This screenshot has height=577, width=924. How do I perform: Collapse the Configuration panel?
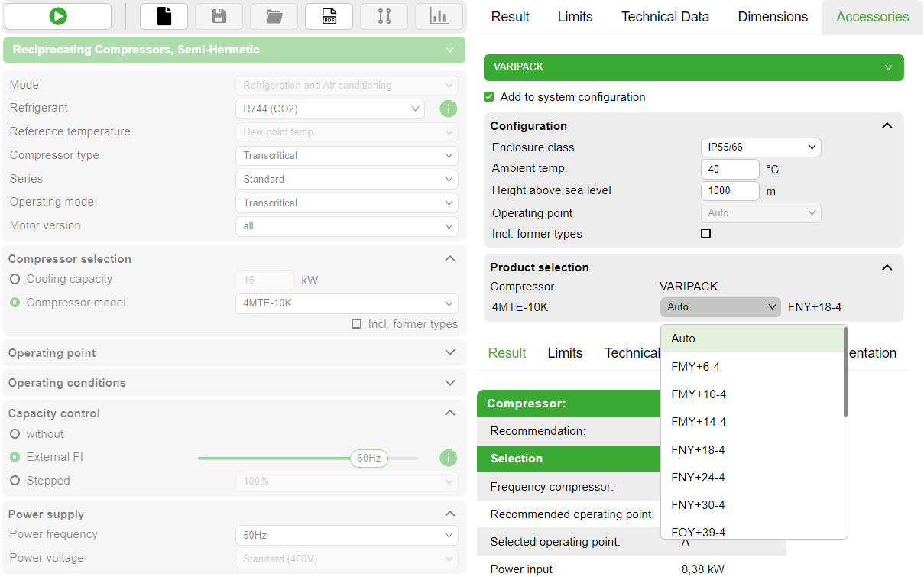coord(887,125)
